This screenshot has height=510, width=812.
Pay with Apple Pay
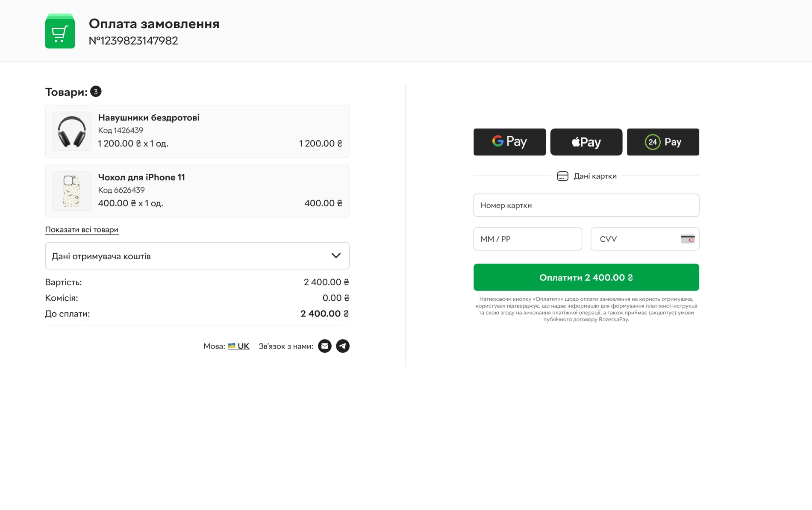point(586,142)
